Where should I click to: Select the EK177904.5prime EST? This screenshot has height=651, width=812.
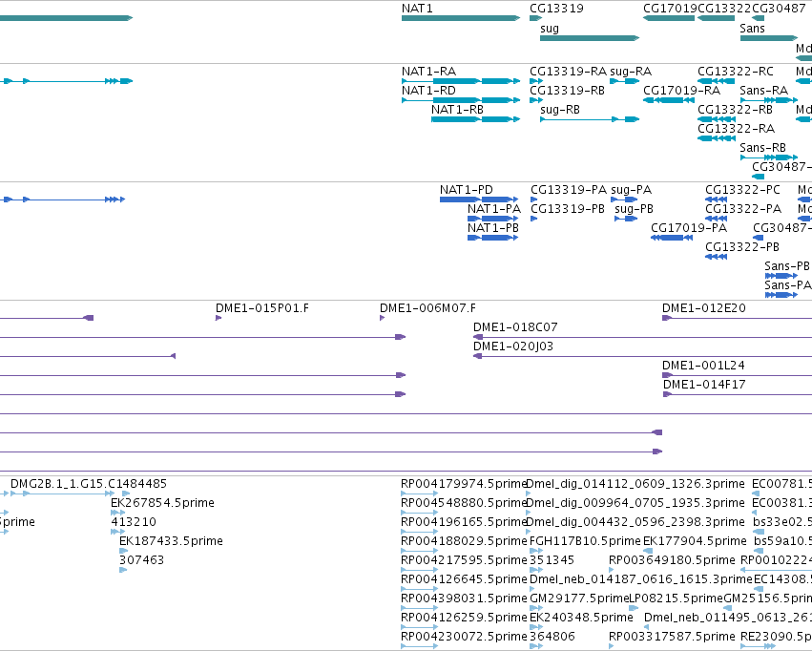pos(648,551)
